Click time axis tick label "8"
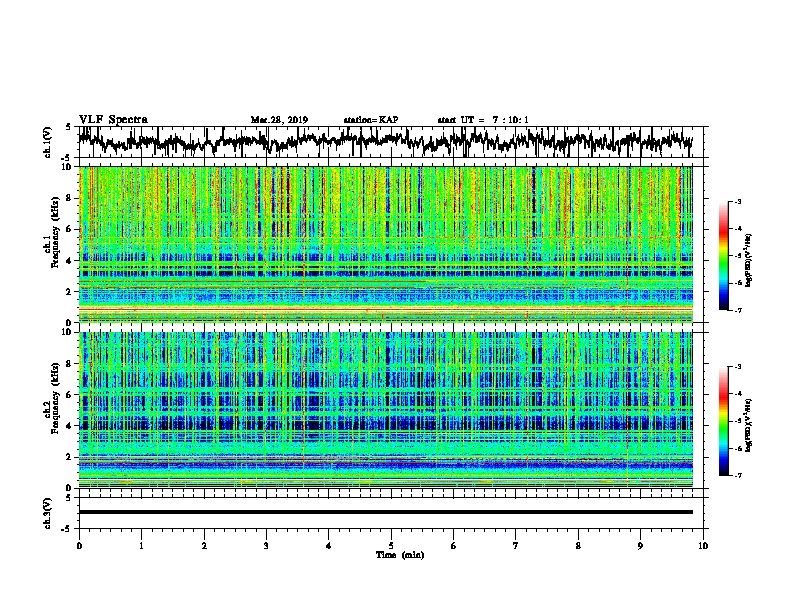 (x=578, y=546)
